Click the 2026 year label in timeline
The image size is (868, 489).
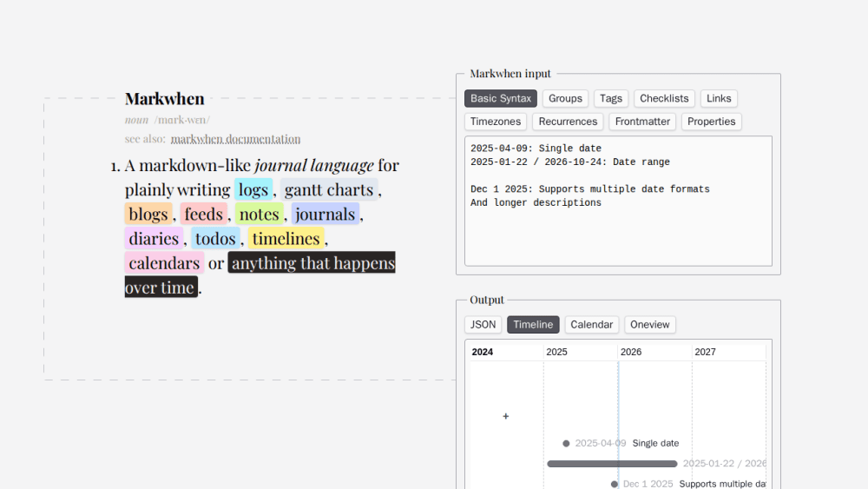(x=630, y=353)
